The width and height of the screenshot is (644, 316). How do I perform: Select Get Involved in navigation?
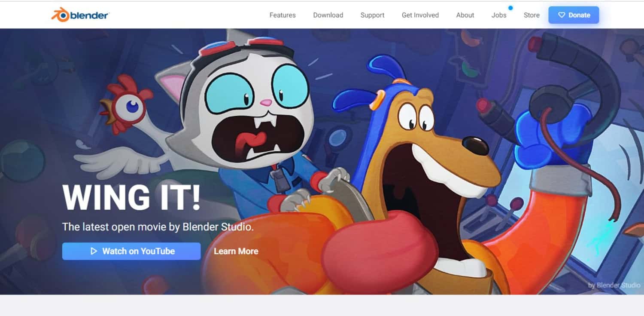420,15
